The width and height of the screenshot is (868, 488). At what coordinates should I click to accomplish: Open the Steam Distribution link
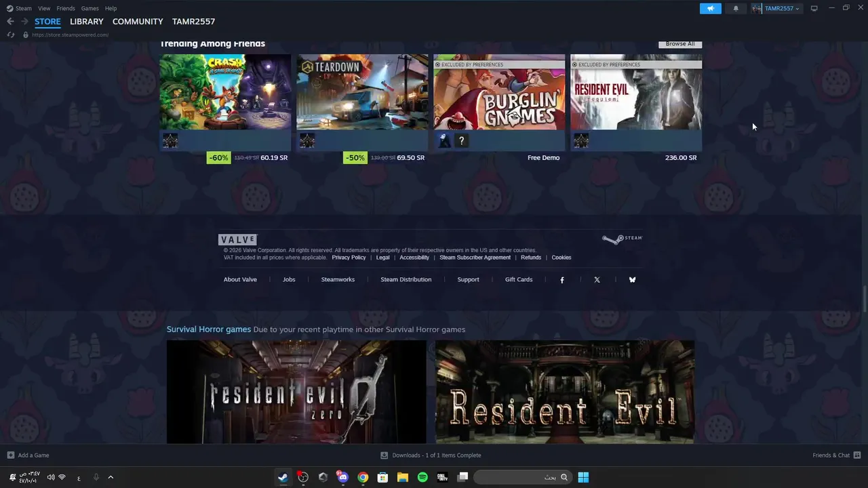[x=406, y=280]
